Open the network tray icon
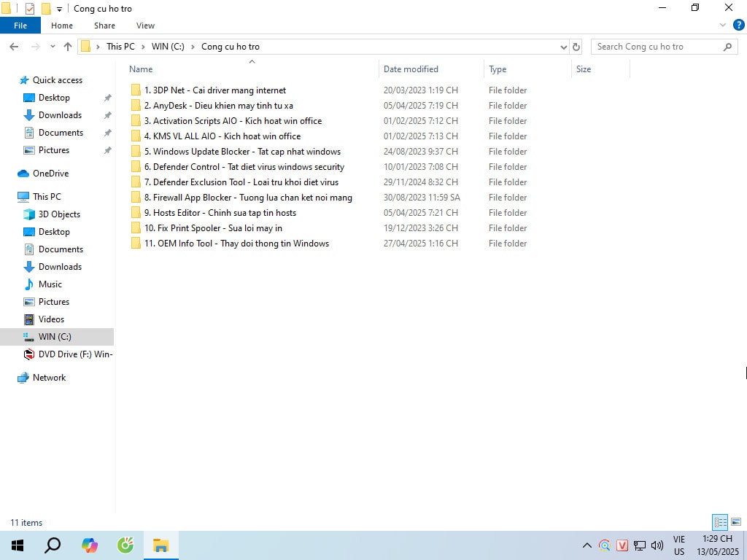The width and height of the screenshot is (747, 560). tap(639, 545)
